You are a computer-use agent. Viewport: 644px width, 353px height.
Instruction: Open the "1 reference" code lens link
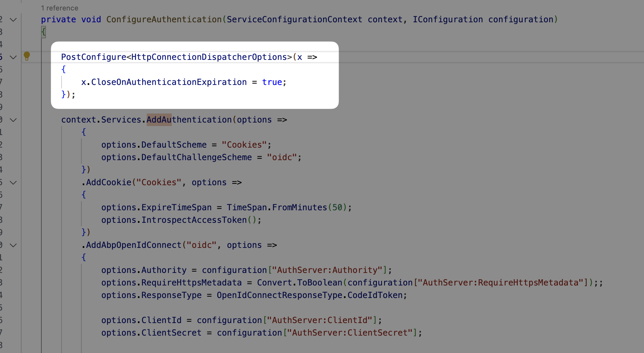(59, 8)
